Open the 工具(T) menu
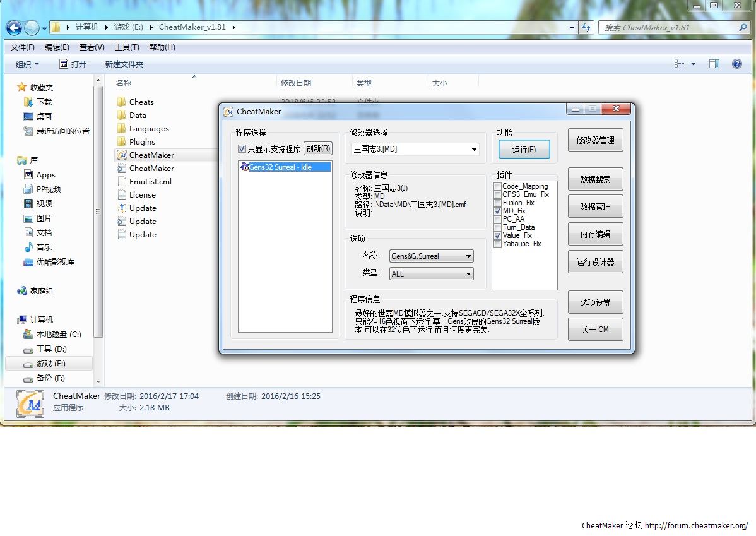Image resolution: width=756 pixels, height=536 pixels. [127, 47]
